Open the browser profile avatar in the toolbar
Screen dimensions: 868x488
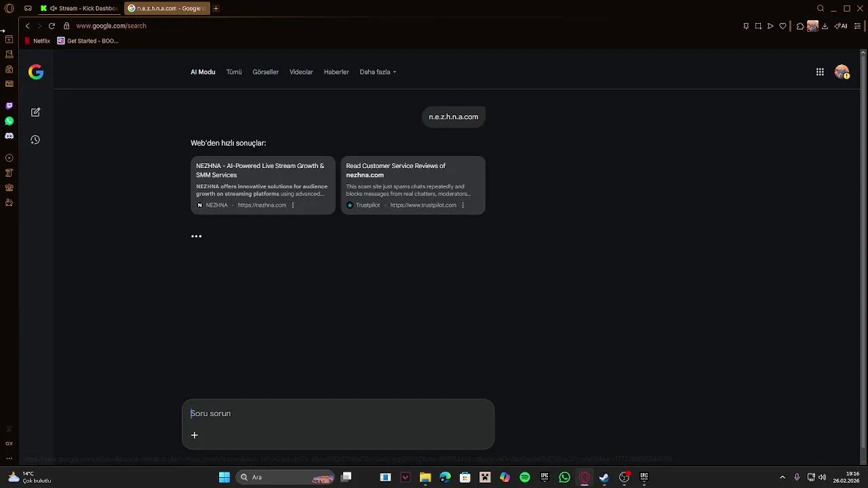click(812, 26)
